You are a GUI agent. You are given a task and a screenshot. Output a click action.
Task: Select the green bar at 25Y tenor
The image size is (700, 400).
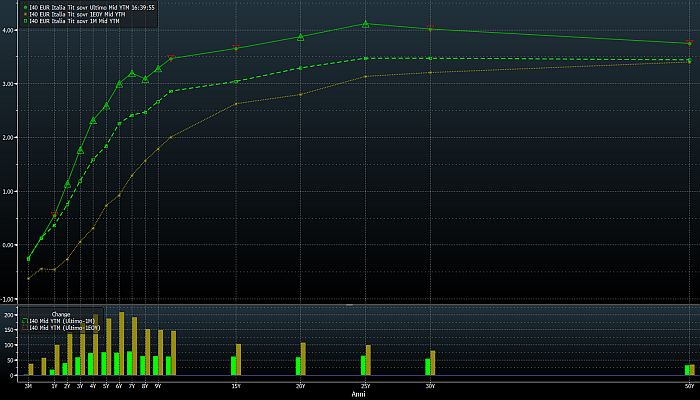pos(364,365)
